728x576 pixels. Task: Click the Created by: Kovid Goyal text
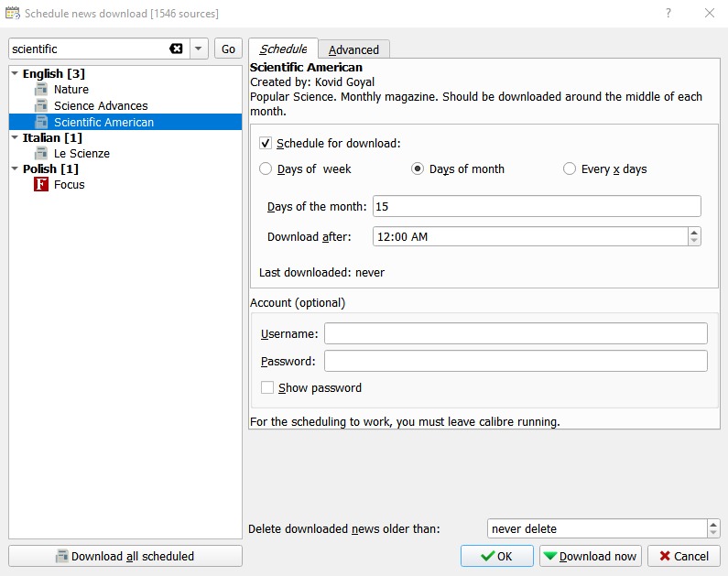[312, 82]
